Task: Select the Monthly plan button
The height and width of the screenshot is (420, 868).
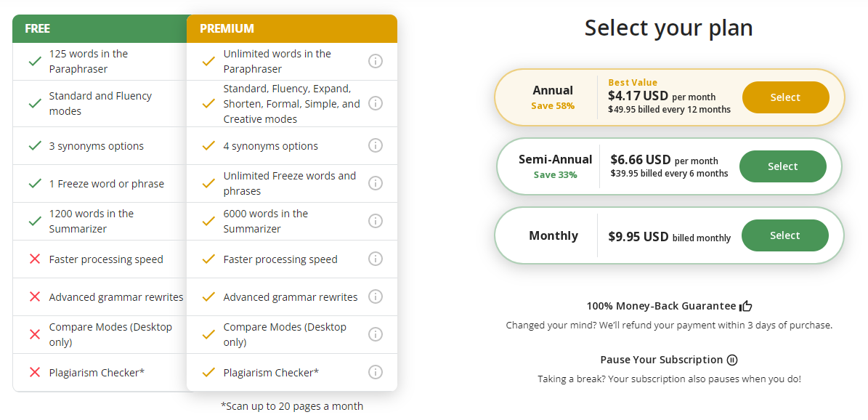Action: tap(784, 235)
